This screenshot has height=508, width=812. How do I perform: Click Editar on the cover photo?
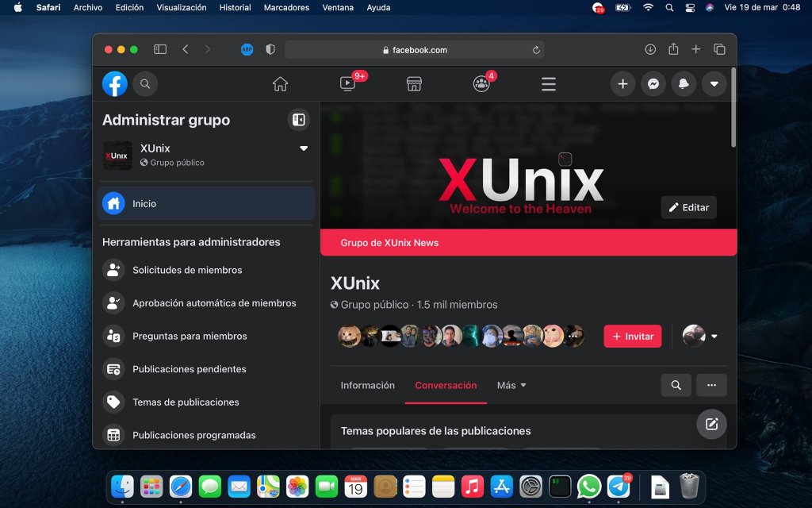[688, 207]
